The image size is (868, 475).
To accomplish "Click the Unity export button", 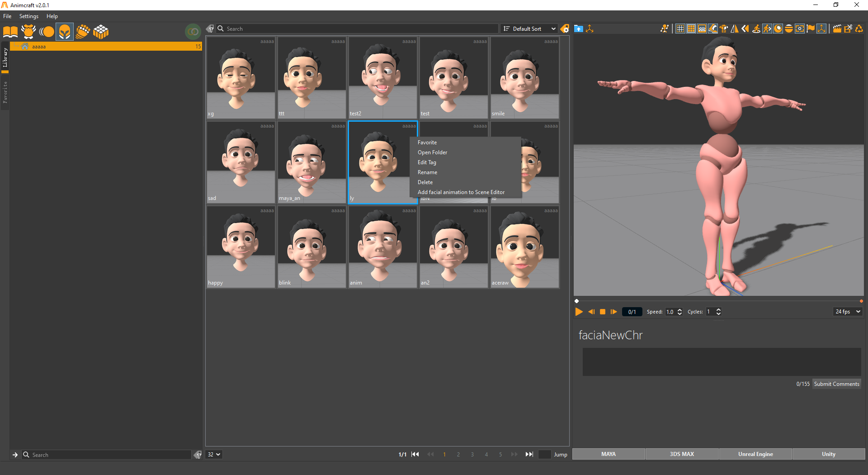I will click(x=829, y=454).
